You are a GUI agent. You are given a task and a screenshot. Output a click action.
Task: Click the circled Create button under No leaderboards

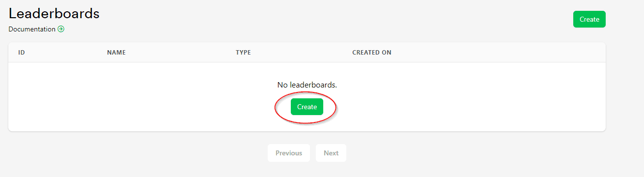click(307, 107)
